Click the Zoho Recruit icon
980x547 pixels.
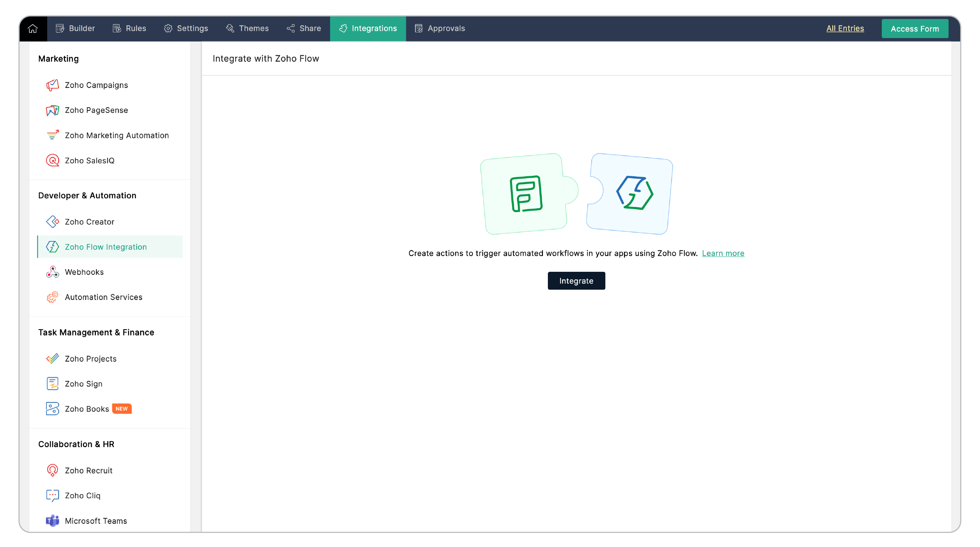53,470
